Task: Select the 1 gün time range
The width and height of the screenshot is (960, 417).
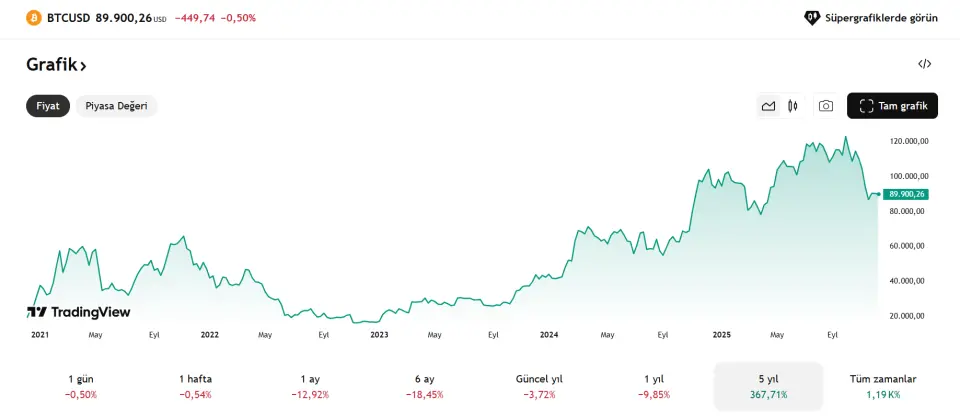Action: coord(81,386)
